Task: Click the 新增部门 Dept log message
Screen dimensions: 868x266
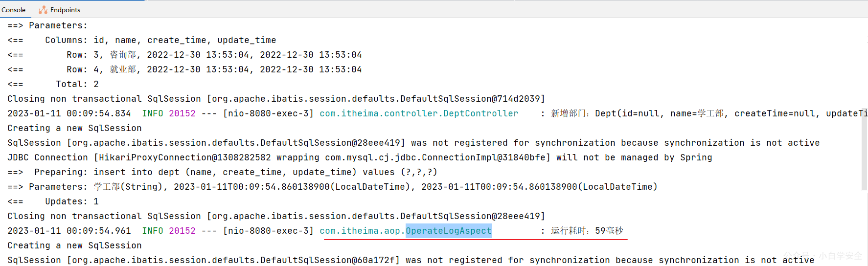Action: [x=708, y=113]
